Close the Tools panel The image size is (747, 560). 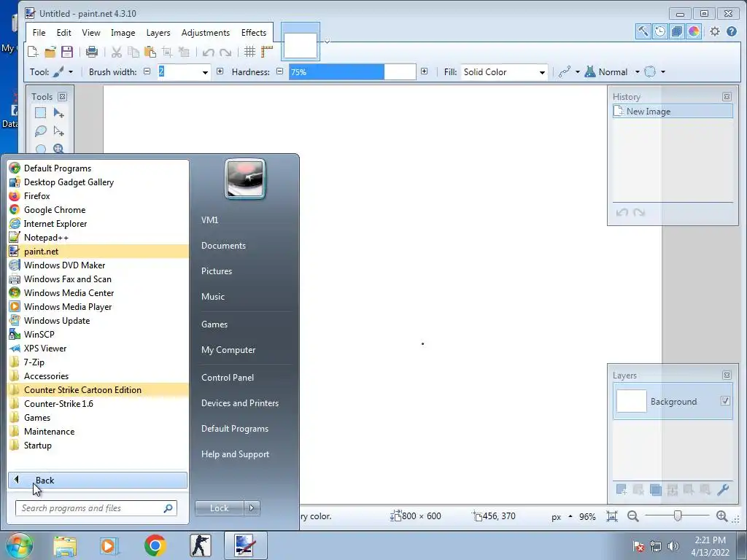(x=63, y=97)
